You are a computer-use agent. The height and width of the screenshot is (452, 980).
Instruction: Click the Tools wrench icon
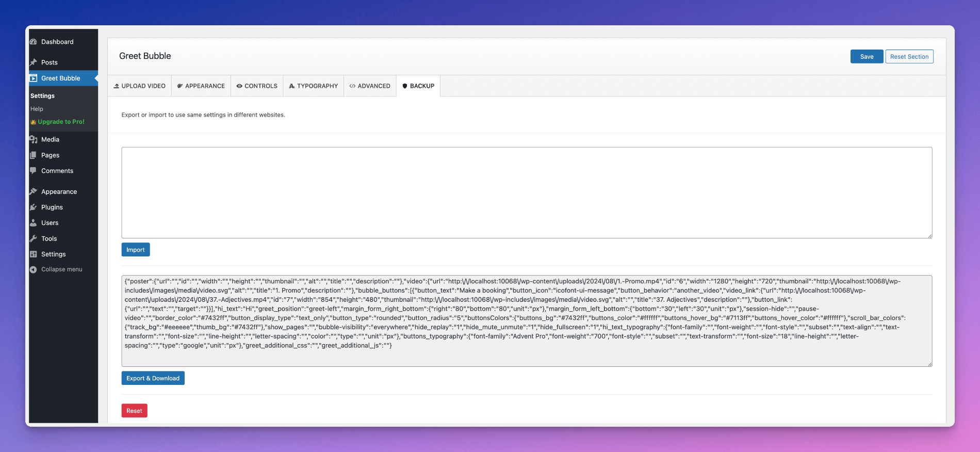pyautogui.click(x=33, y=238)
